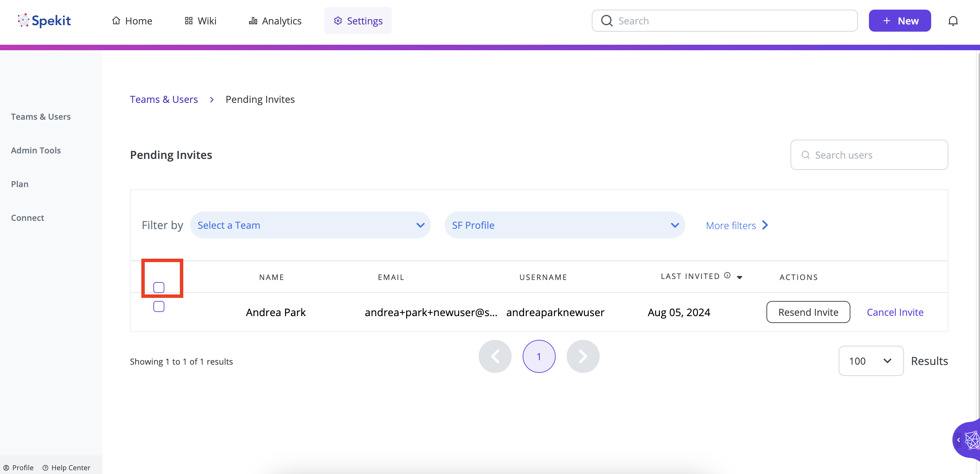Expand More filters
Image resolution: width=980 pixels, height=474 pixels.
[x=737, y=226]
